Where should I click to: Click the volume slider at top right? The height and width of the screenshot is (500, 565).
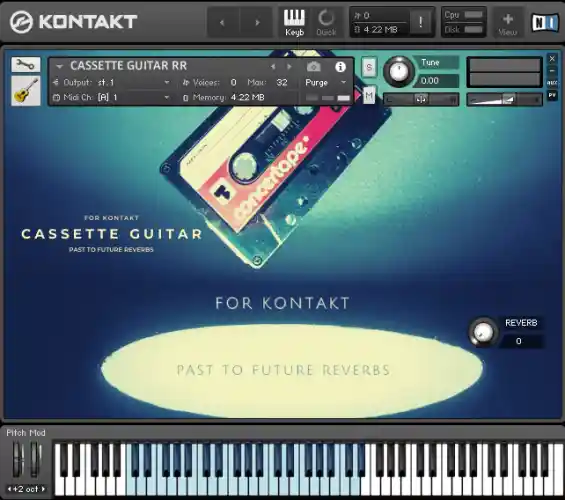[x=504, y=99]
